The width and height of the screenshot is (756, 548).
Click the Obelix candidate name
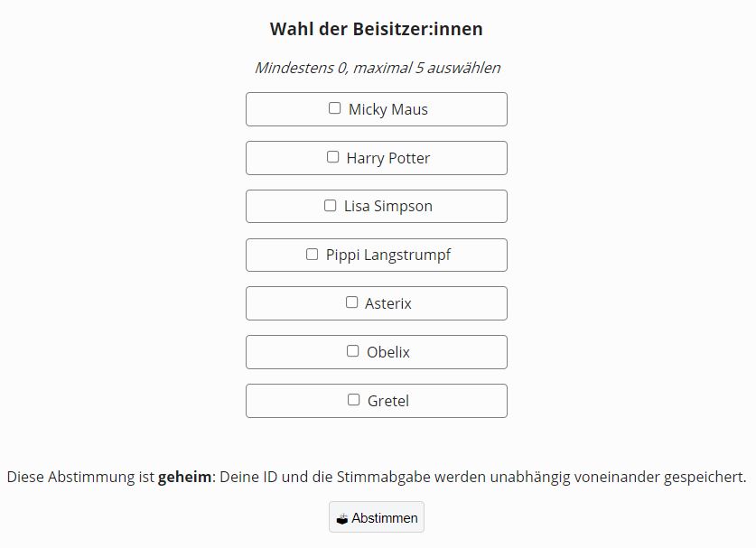coord(388,352)
